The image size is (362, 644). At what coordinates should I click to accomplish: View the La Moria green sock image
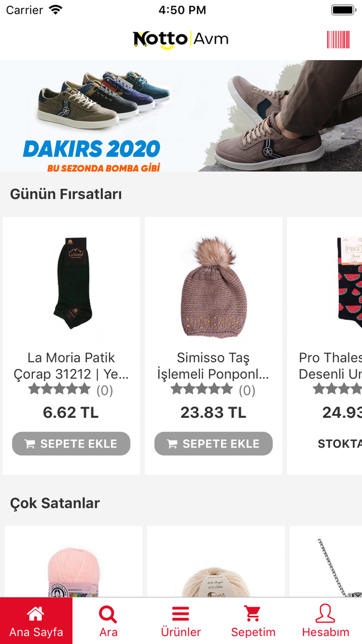click(x=72, y=283)
